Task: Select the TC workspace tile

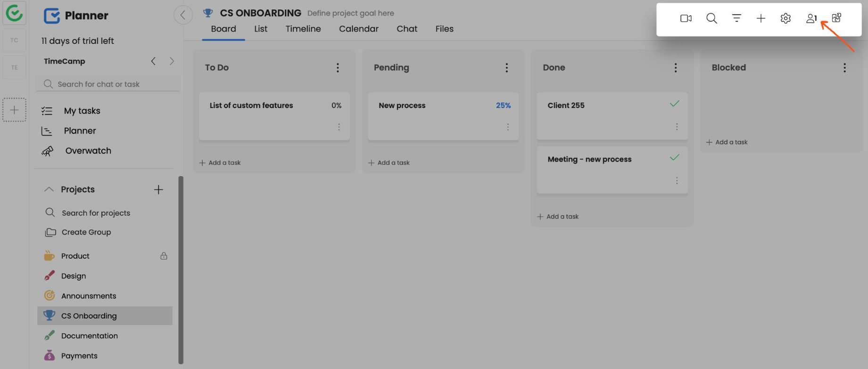Action: [x=14, y=41]
